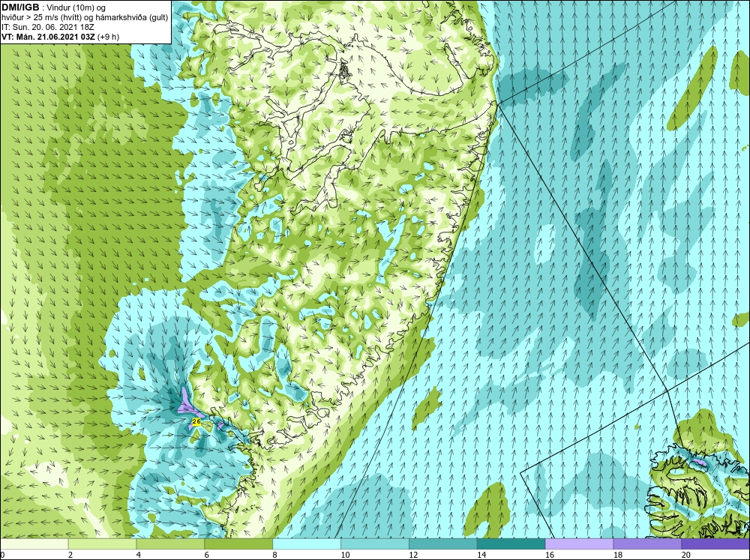Image resolution: width=750 pixels, height=560 pixels.
Task: Select the 10–12 m/s cyan swatch
Action: coord(374,544)
